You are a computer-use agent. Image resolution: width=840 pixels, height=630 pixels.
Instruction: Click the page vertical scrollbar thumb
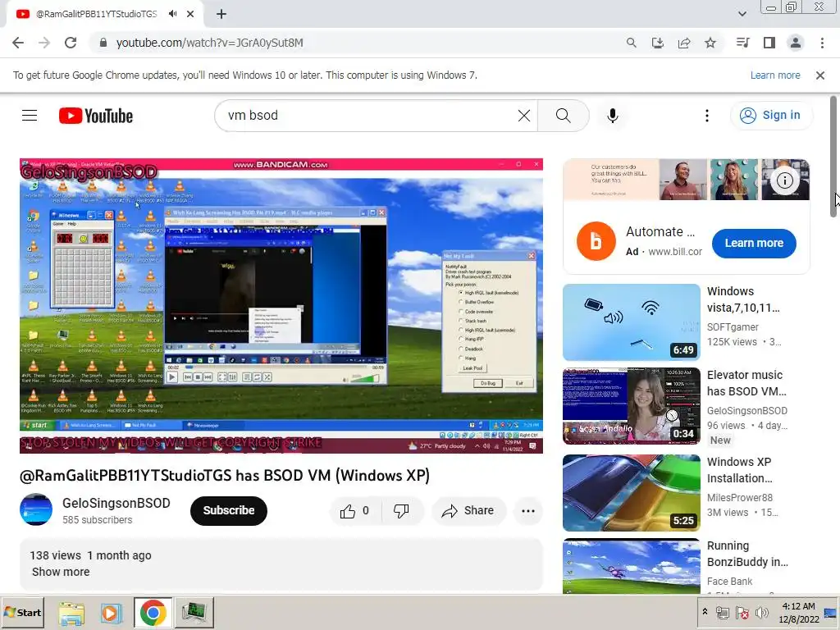coord(833,157)
